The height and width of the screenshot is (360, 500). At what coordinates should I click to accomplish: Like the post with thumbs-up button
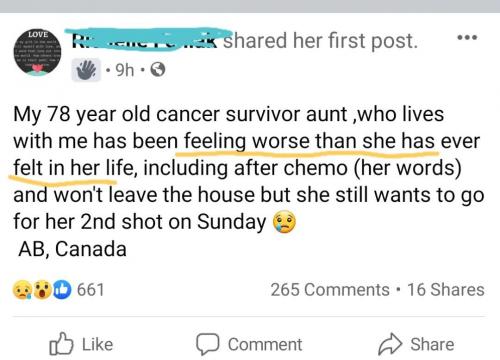[81, 344]
